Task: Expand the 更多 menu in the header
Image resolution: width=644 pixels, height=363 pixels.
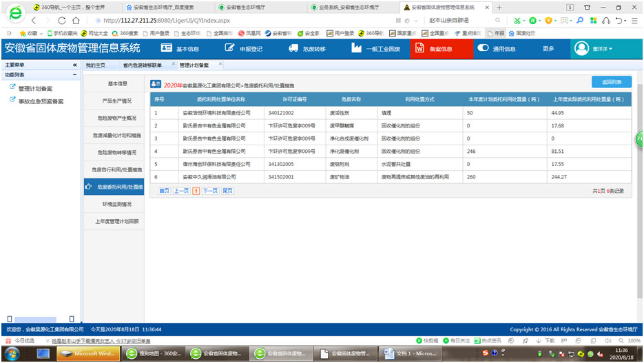Action: (548, 49)
